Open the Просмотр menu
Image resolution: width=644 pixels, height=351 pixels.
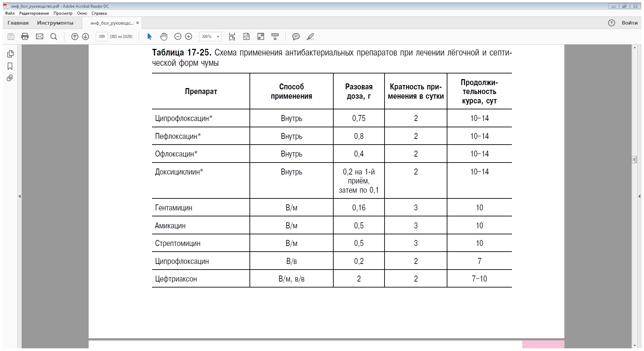(63, 13)
